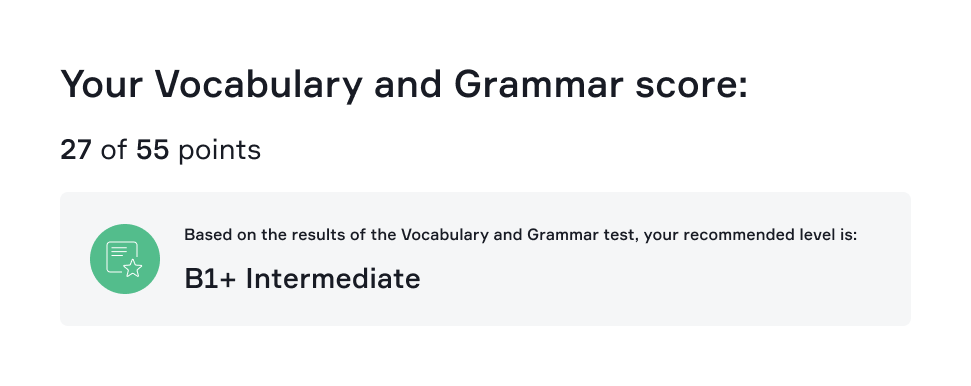Screen dimensions: 971x386
Task: Click the word 'Intermediate' in the card
Action: (333, 278)
